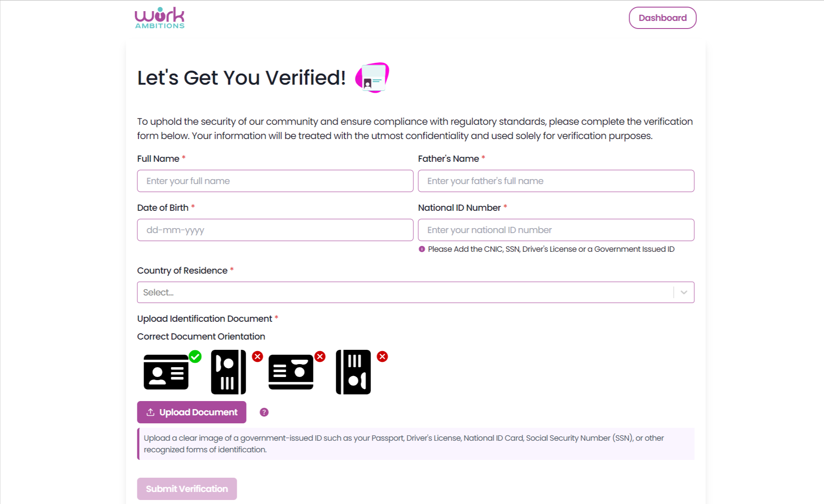
Task: Click the correct landscape ID card icon
Action: [x=166, y=372]
